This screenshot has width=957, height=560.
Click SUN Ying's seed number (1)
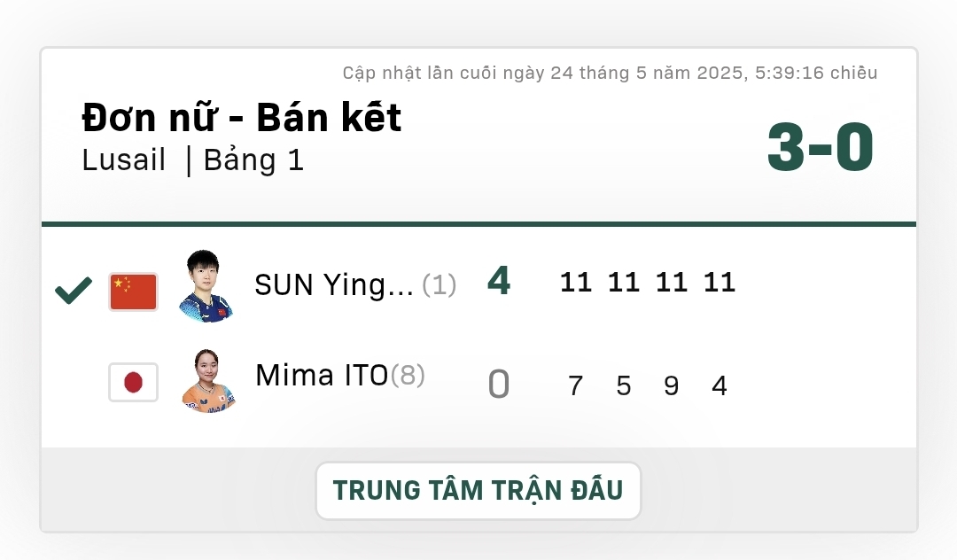click(439, 284)
